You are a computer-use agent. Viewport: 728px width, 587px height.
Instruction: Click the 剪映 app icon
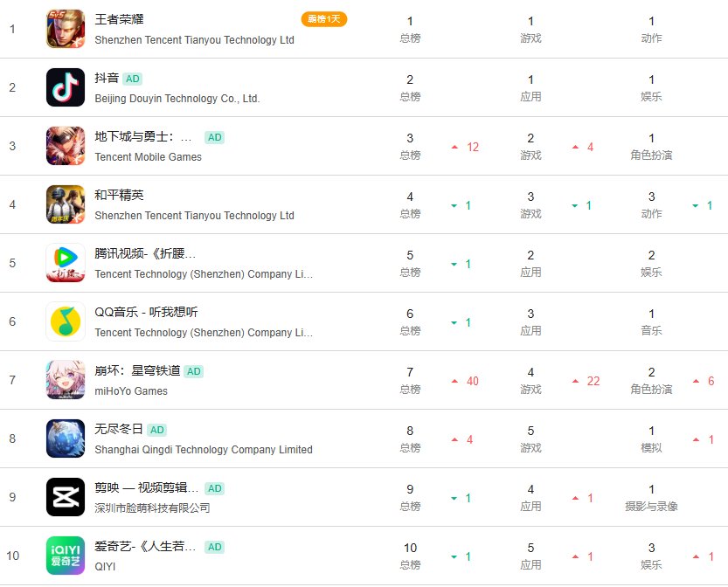point(66,497)
